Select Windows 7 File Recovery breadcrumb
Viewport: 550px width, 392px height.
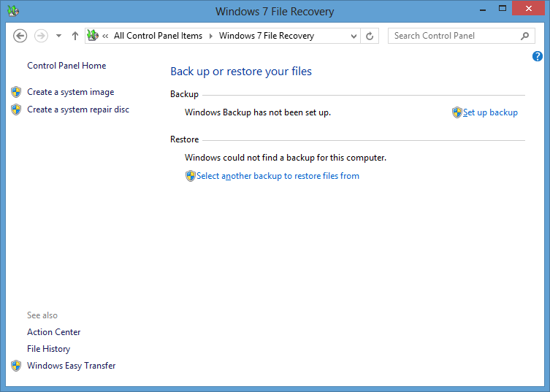click(x=267, y=36)
